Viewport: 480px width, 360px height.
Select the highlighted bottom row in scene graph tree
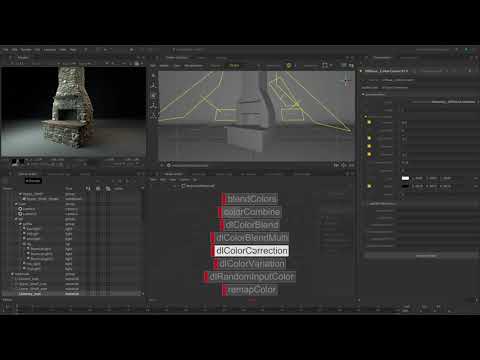pyautogui.click(x=72, y=294)
